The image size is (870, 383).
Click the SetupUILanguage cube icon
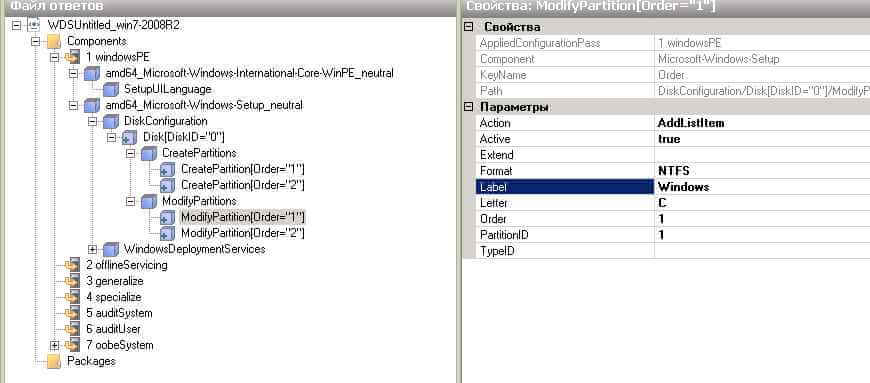tap(110, 89)
